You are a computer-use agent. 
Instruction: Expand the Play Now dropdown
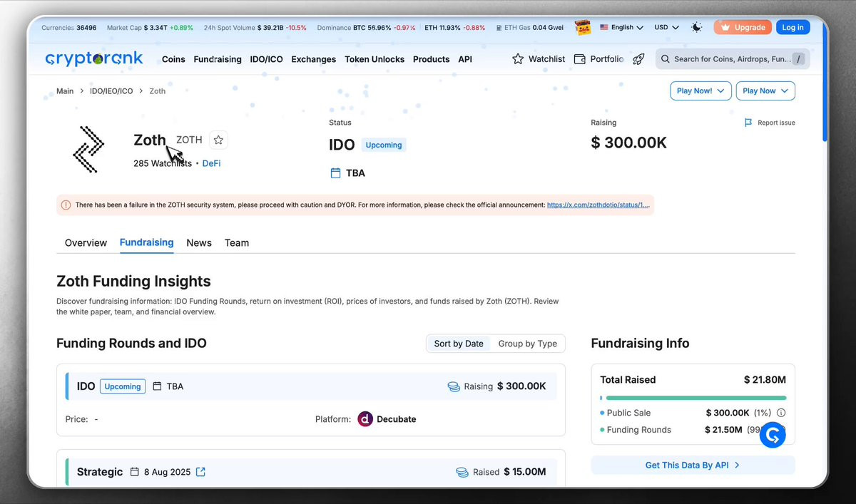click(765, 91)
